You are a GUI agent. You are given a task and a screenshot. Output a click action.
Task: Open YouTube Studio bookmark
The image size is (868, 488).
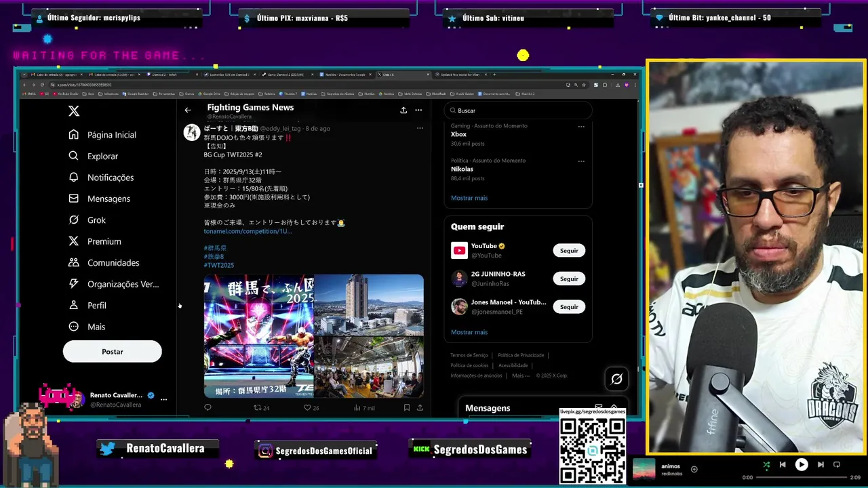66,94
